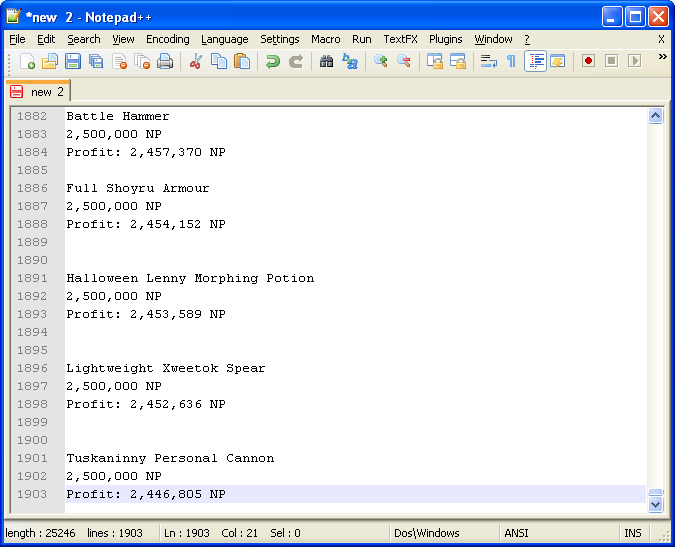This screenshot has height=547, width=675.
Task: Open the Replace tool icon
Action: [x=350, y=61]
